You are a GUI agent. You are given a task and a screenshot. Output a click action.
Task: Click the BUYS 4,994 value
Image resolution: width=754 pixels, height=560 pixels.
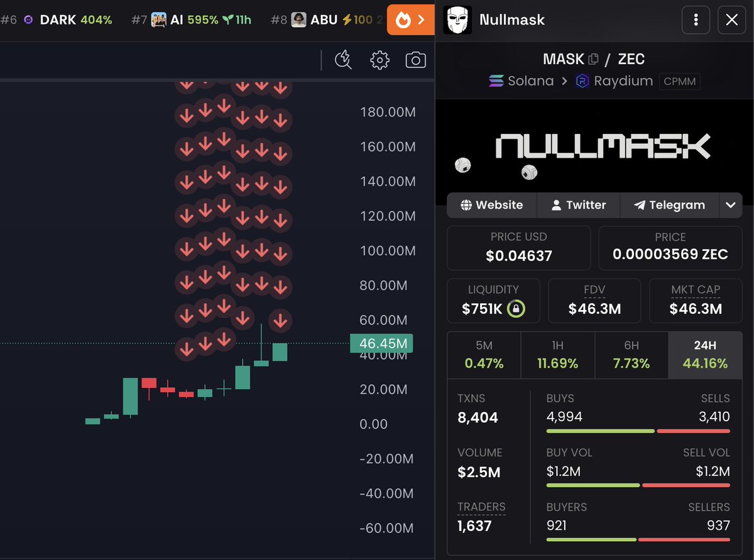564,417
